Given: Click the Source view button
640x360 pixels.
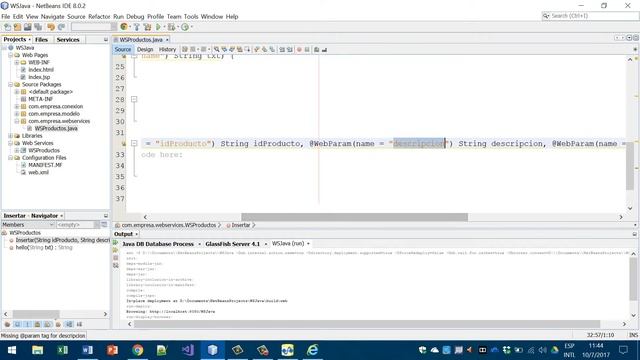Looking at the screenshot, I should (123, 49).
